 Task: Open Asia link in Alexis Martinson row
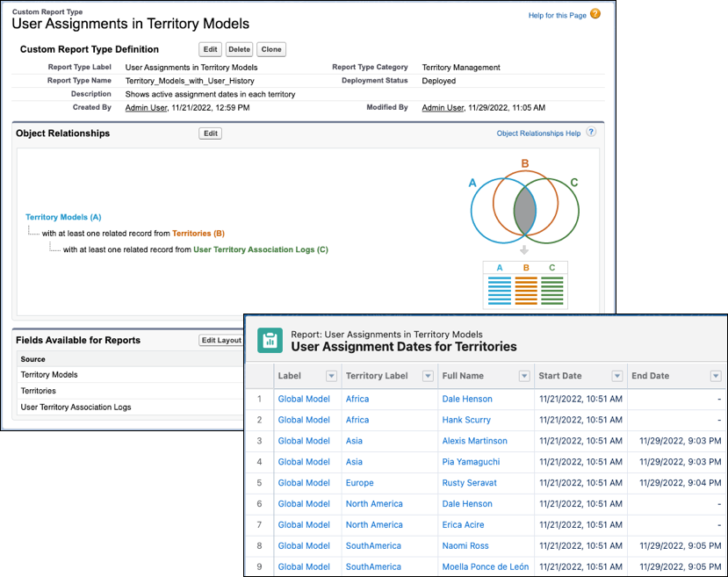coord(354,441)
